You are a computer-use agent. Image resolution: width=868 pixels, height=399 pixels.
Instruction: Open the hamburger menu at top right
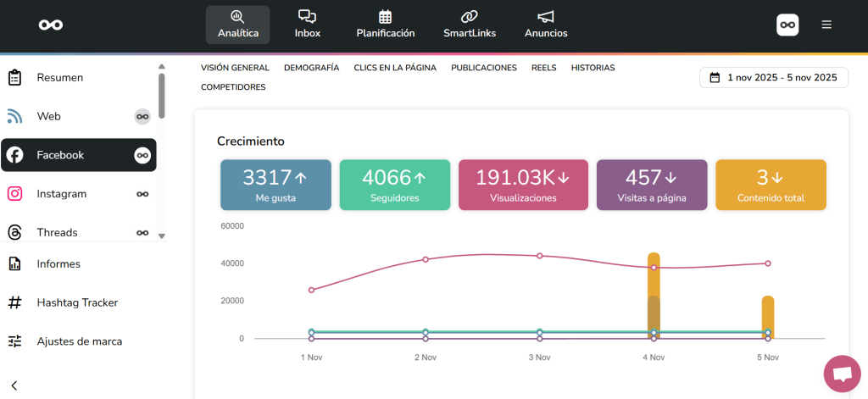pos(826,25)
